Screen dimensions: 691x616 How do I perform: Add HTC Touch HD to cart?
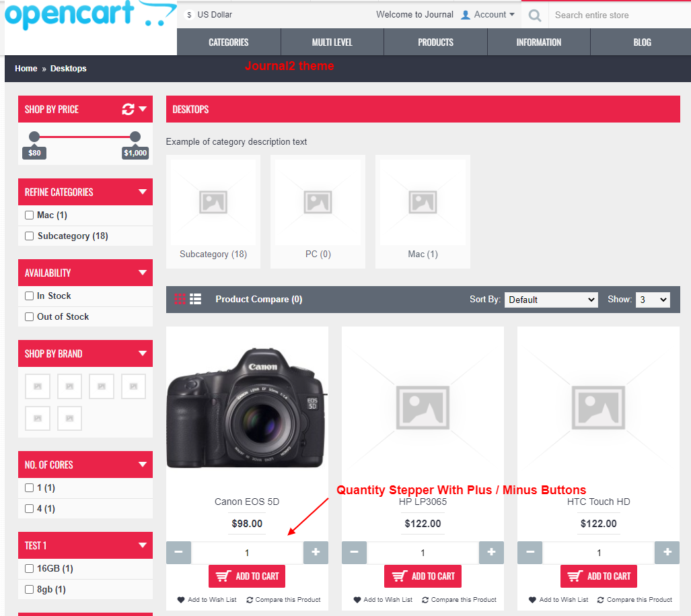click(x=598, y=576)
